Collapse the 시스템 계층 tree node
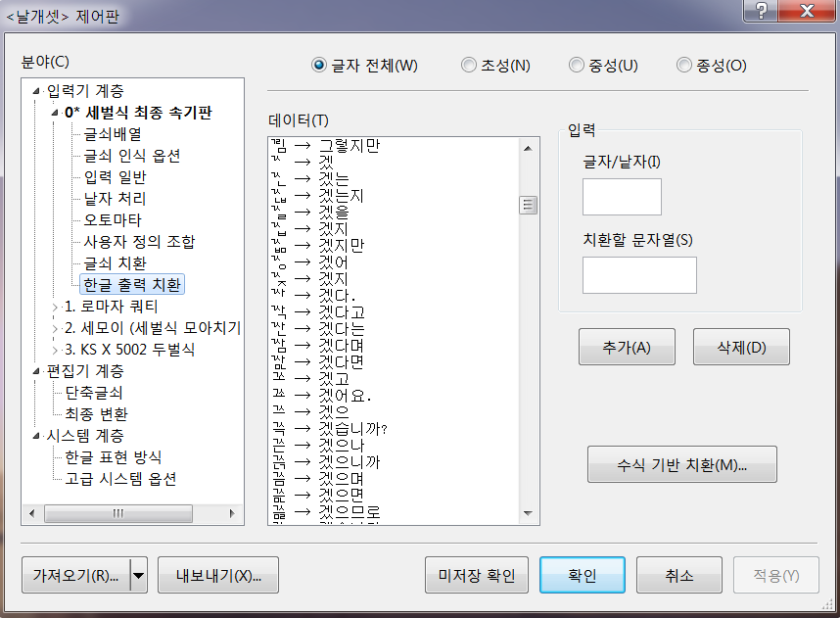Viewport: 840px width, 618px height. click(x=36, y=436)
